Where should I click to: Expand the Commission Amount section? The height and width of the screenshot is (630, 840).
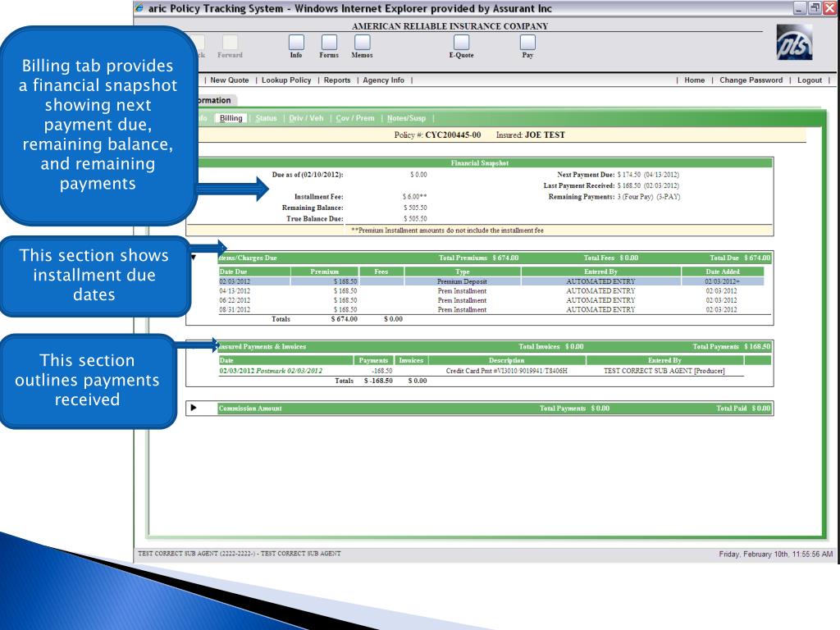(194, 408)
